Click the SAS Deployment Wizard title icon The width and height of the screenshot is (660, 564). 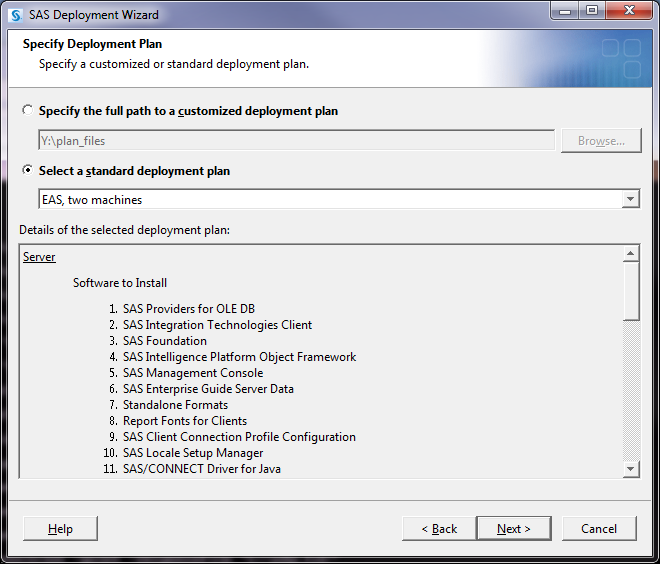pos(16,15)
